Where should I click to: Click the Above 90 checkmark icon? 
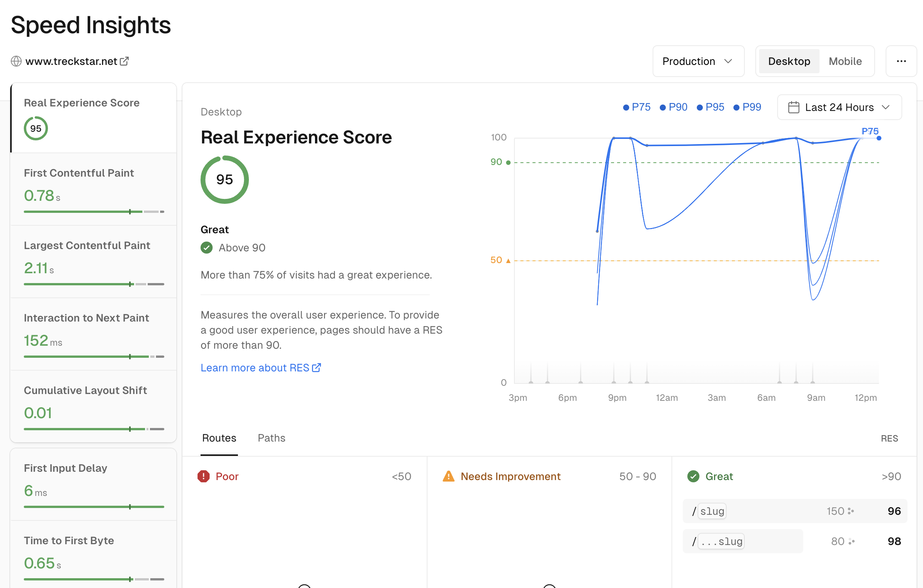click(207, 248)
